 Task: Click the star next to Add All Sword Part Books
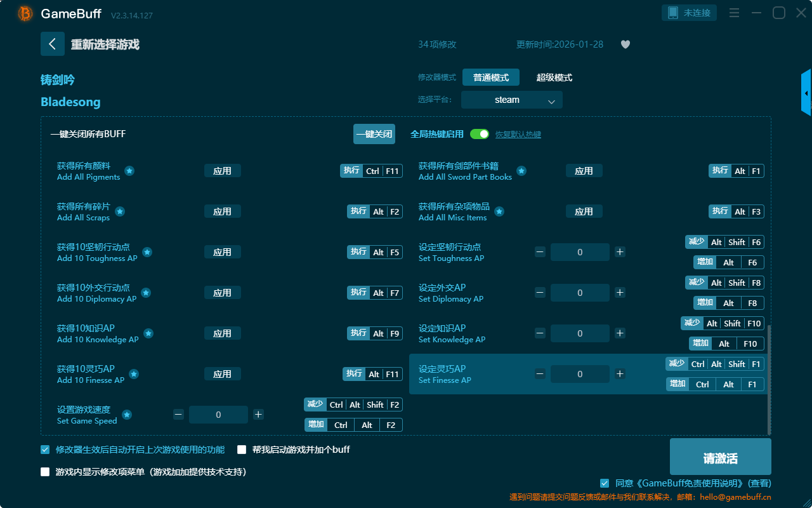521,171
